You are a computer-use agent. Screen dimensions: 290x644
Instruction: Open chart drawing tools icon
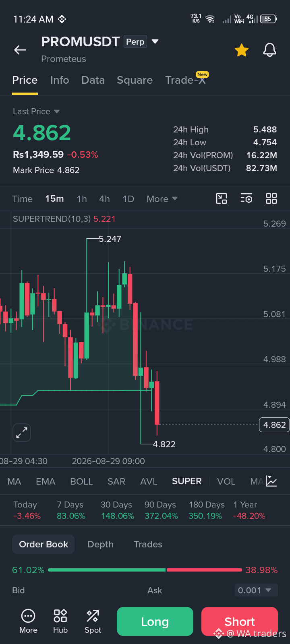pos(222,198)
